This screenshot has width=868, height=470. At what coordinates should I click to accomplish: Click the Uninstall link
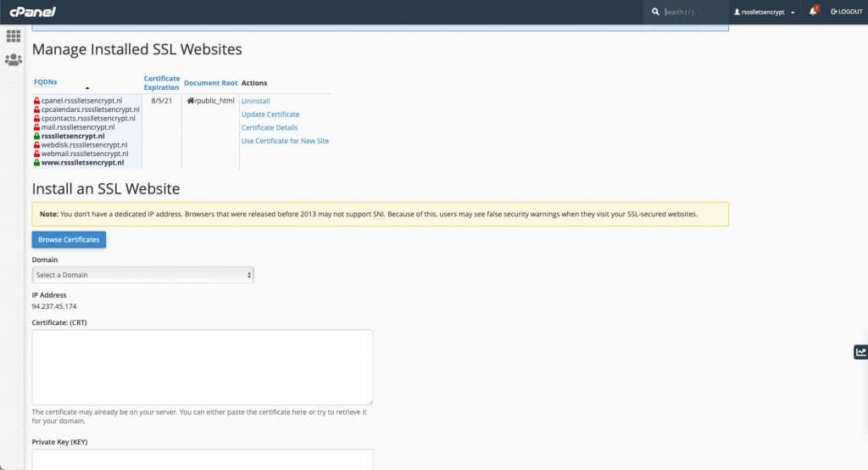(x=256, y=101)
